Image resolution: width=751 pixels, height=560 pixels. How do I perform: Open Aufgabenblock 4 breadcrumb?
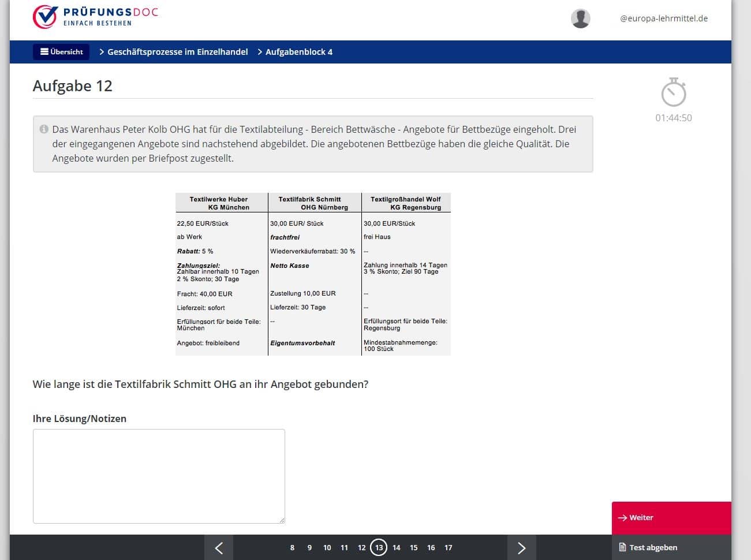[298, 52]
